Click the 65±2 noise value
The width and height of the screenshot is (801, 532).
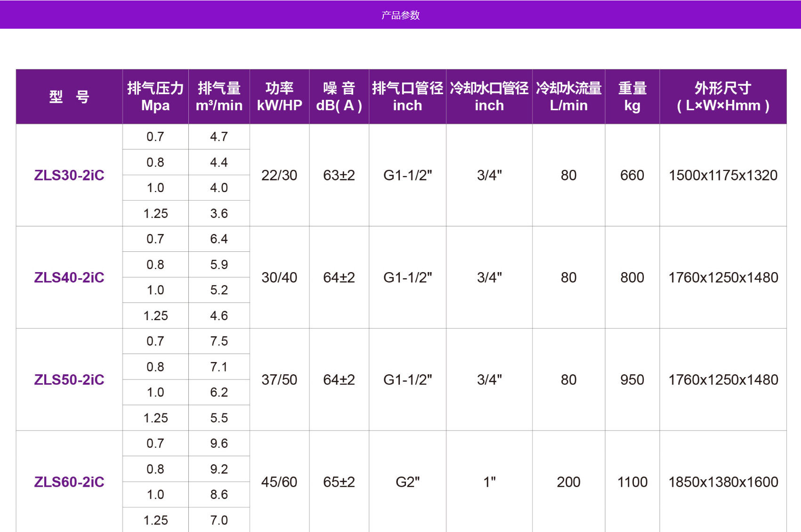[339, 482]
